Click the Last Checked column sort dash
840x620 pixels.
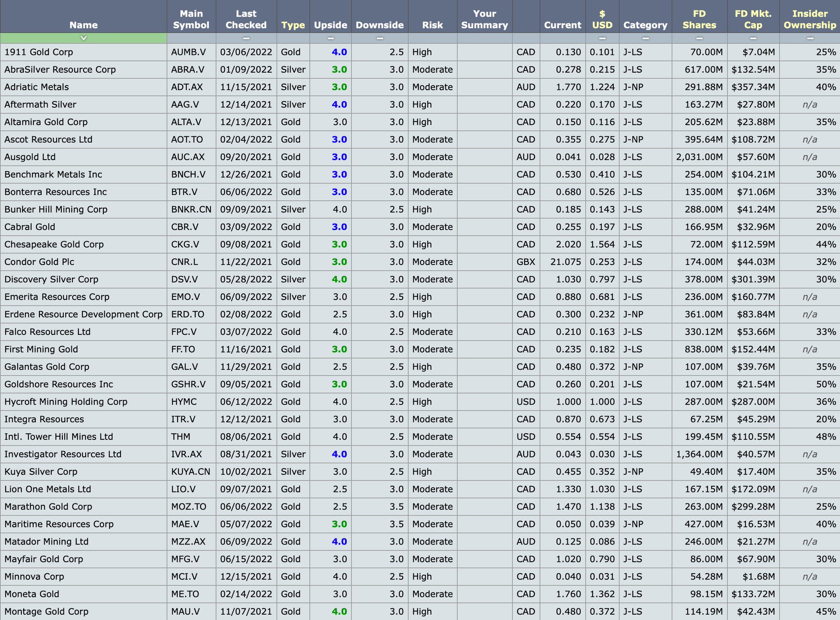(x=246, y=38)
